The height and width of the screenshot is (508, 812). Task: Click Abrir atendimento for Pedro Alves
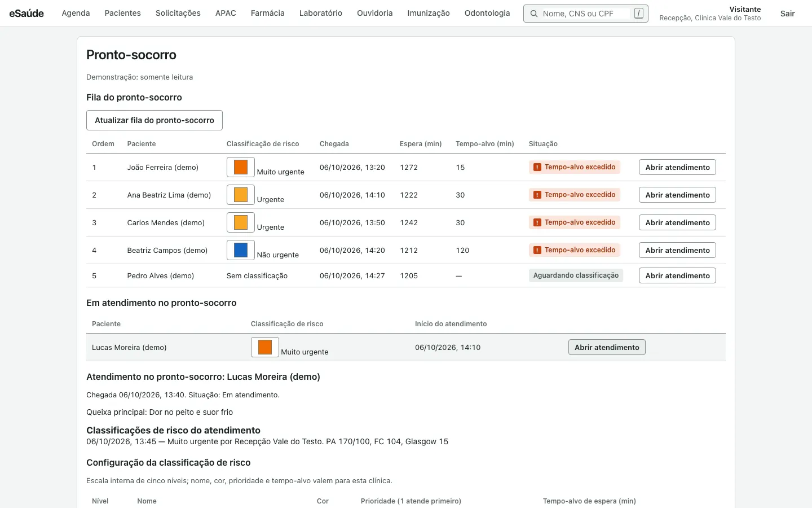677,275
